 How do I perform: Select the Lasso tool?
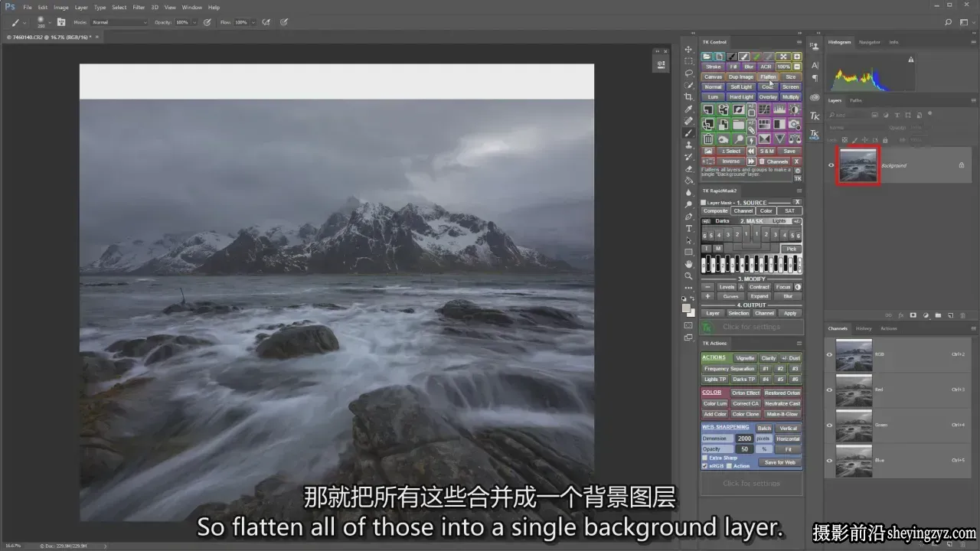[688, 73]
